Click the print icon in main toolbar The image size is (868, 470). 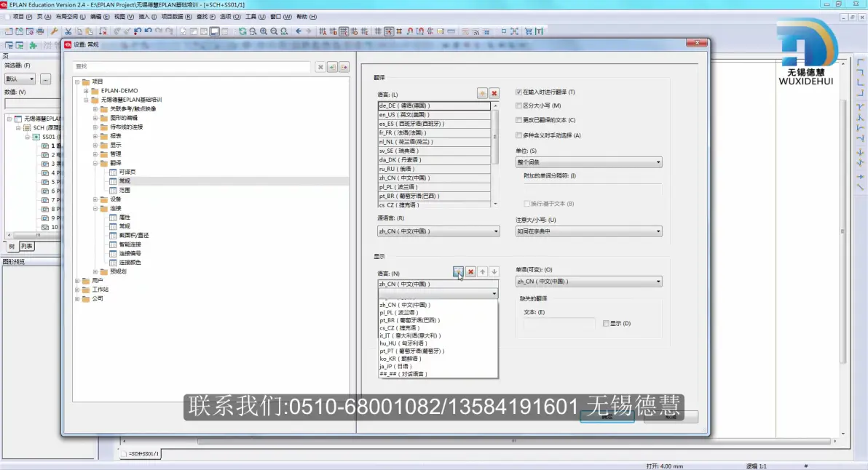pyautogui.click(x=40, y=31)
